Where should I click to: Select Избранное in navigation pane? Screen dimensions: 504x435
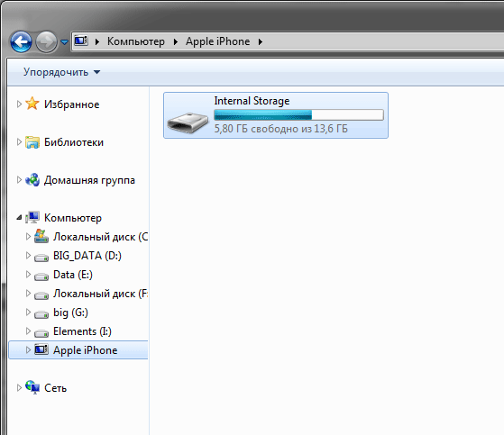tap(72, 104)
